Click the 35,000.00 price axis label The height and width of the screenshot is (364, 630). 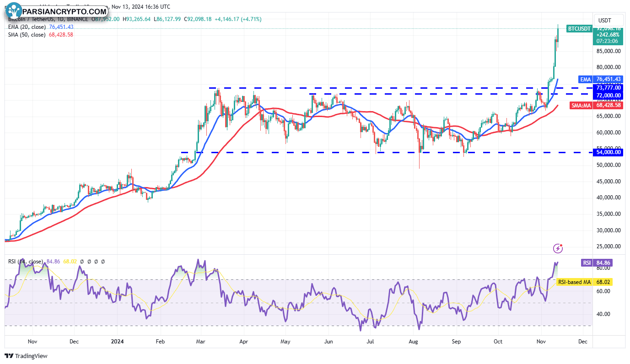[x=608, y=214]
